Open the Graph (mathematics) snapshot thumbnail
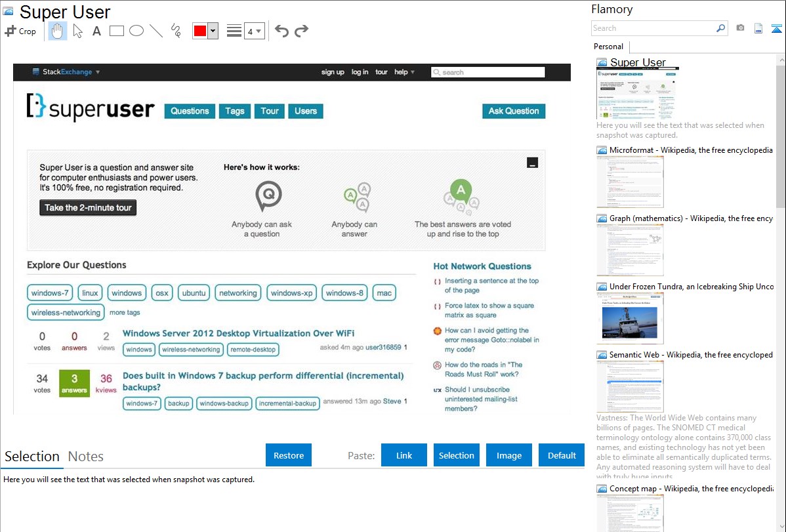Image resolution: width=786 pixels, height=532 pixels. pos(630,250)
